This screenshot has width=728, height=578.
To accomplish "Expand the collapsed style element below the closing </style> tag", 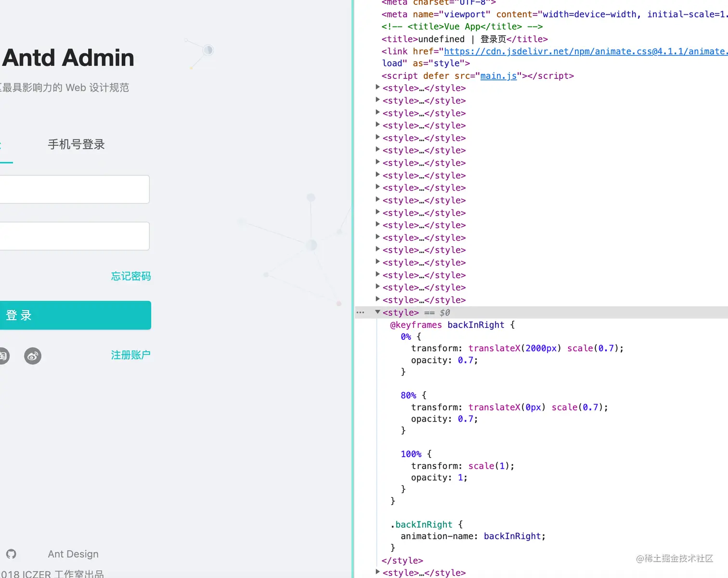I will 377,572.
